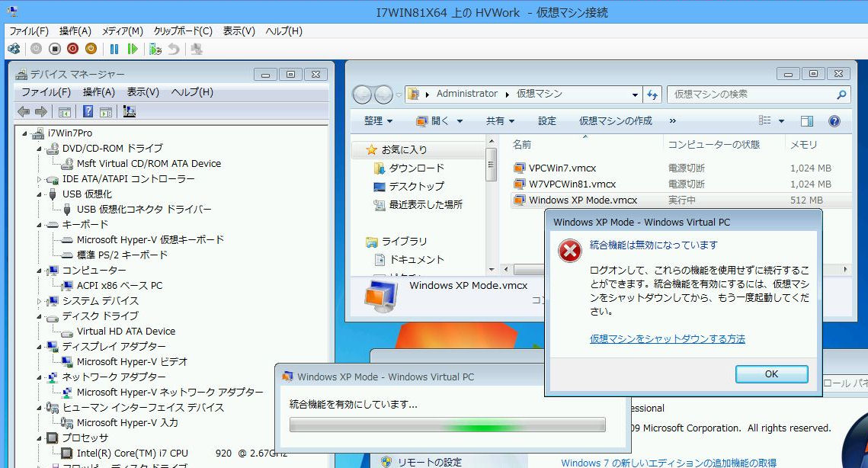Screen dimensions: 868x468
Task: Open 整理 dropdown in Explorer toolbar
Action: [378, 120]
